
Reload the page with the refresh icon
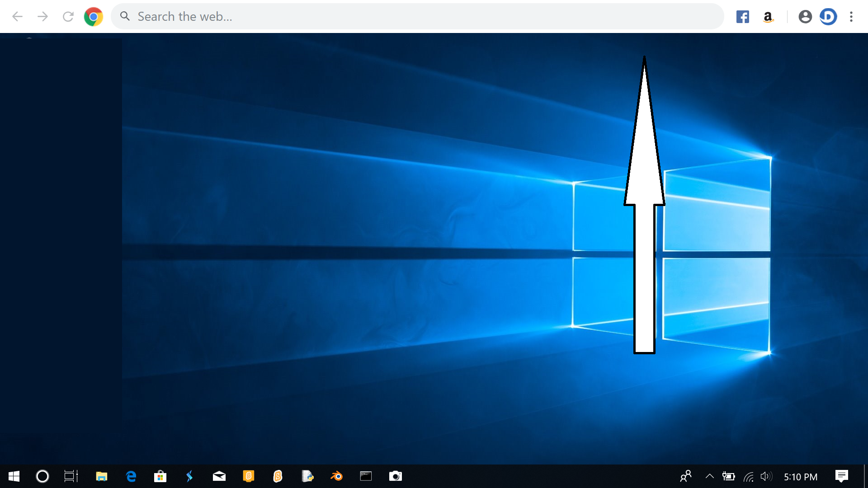click(x=68, y=17)
